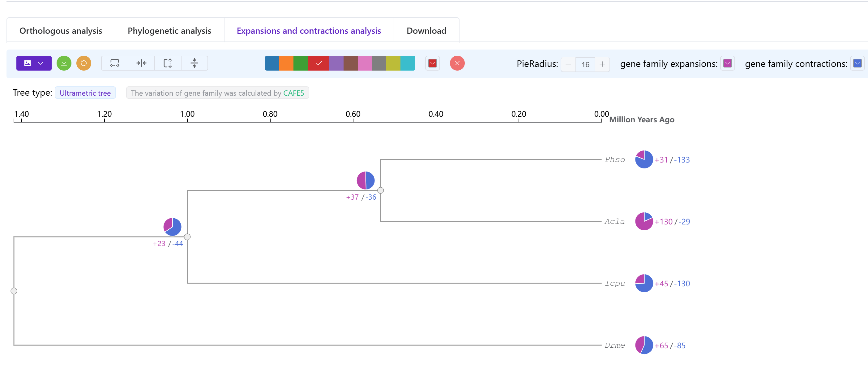Click the Phso pie chart
This screenshot has height=369, width=868.
click(x=644, y=159)
